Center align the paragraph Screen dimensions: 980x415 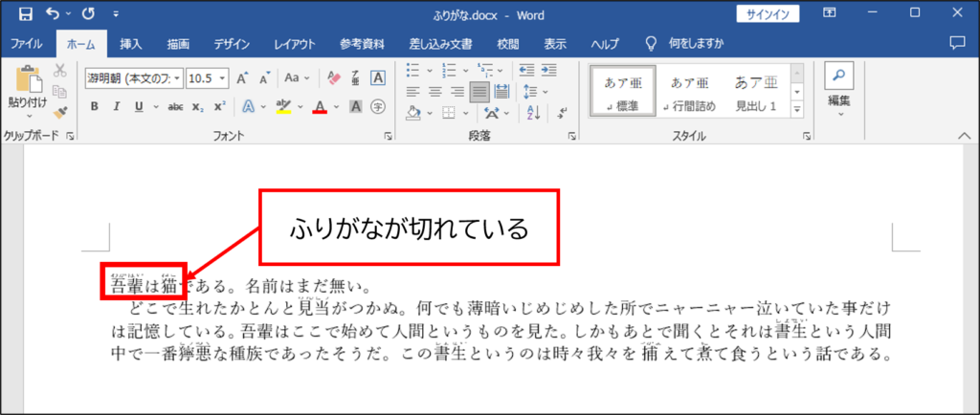pyautogui.click(x=434, y=92)
